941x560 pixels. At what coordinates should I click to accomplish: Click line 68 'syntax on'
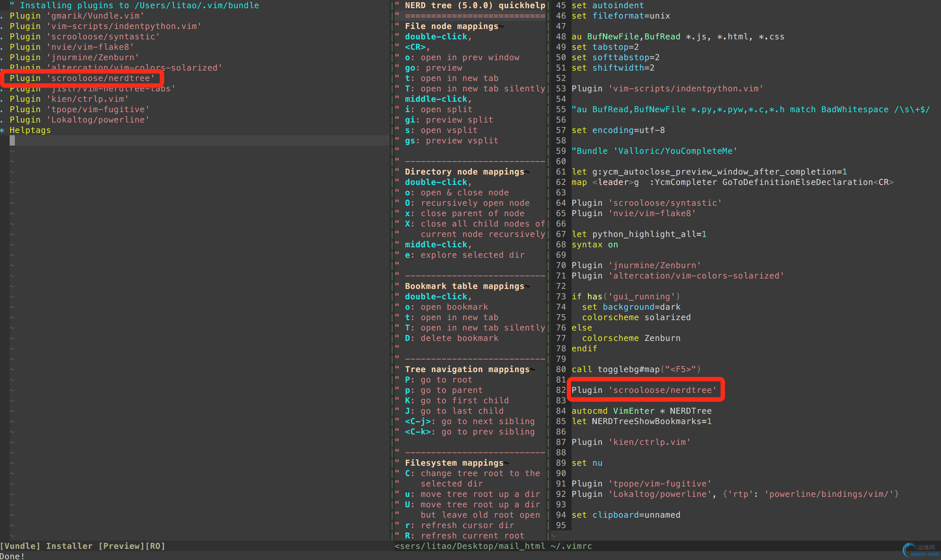[595, 244]
